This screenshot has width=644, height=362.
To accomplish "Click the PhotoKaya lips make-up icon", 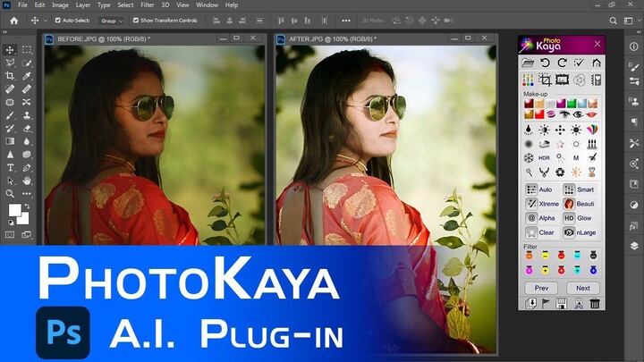I will pos(591,114).
